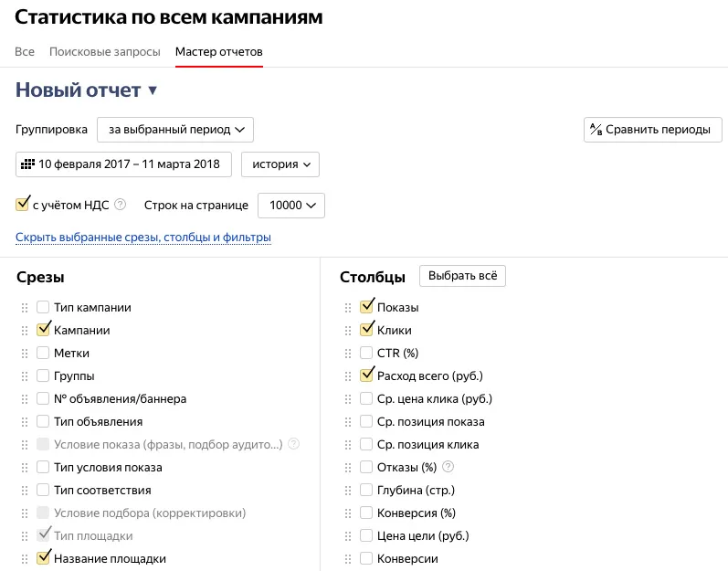Image resolution: width=728 pixels, height=571 pixels.
Task: Tick the Ср. позиция клика checkbox
Action: pyautogui.click(x=366, y=444)
